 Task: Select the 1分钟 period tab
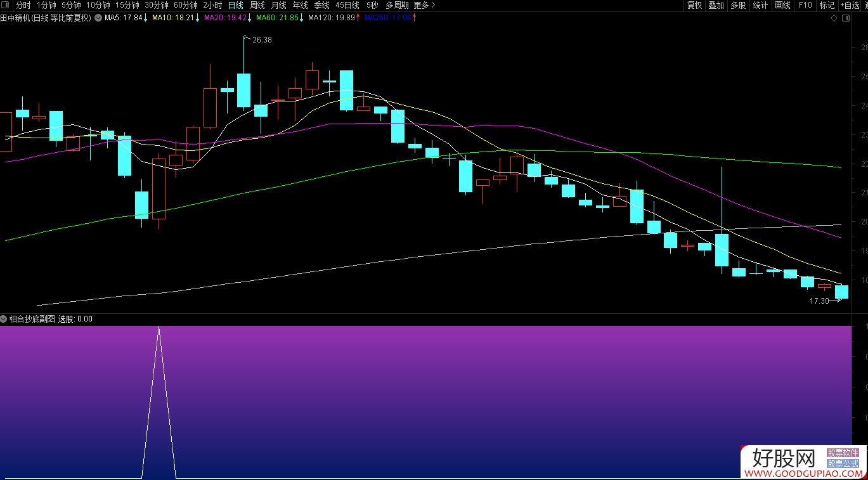click(46, 5)
